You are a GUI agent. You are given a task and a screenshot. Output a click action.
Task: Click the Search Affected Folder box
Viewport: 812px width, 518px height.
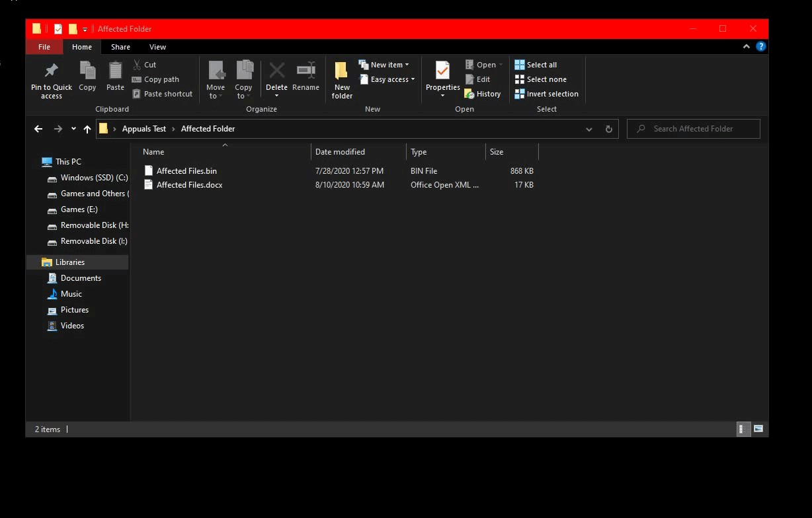click(x=694, y=129)
